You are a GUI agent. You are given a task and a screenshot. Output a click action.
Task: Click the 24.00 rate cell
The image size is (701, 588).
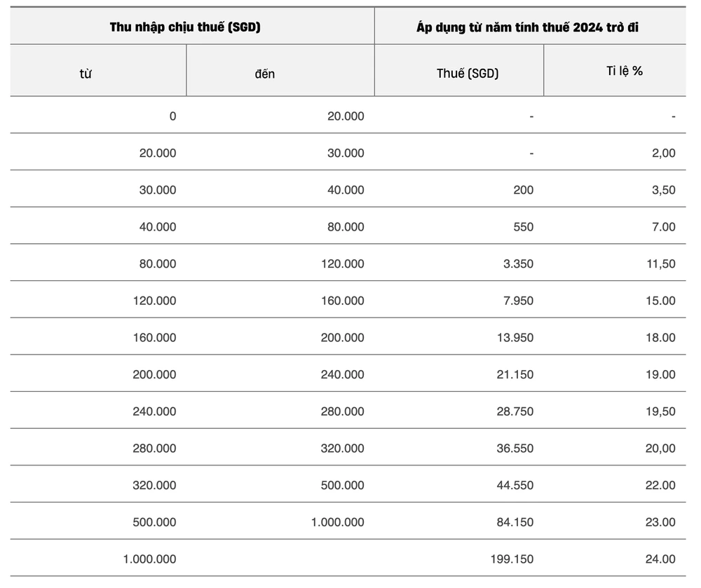[660, 559]
